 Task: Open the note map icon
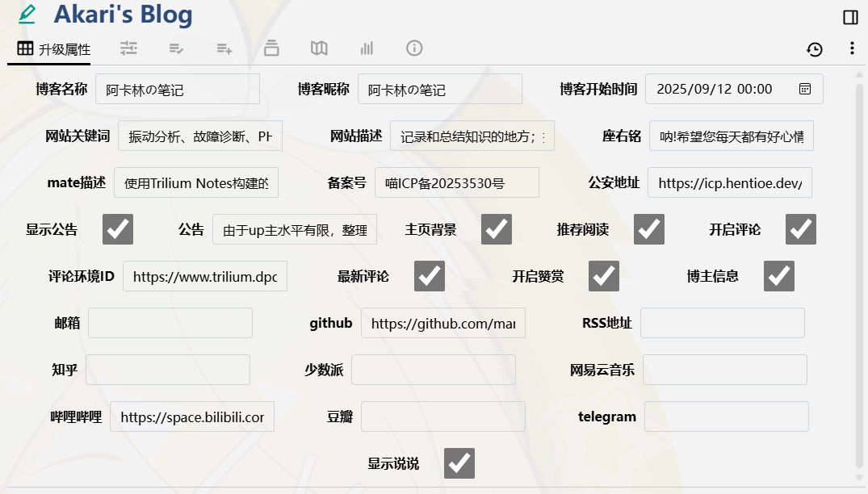(x=319, y=48)
